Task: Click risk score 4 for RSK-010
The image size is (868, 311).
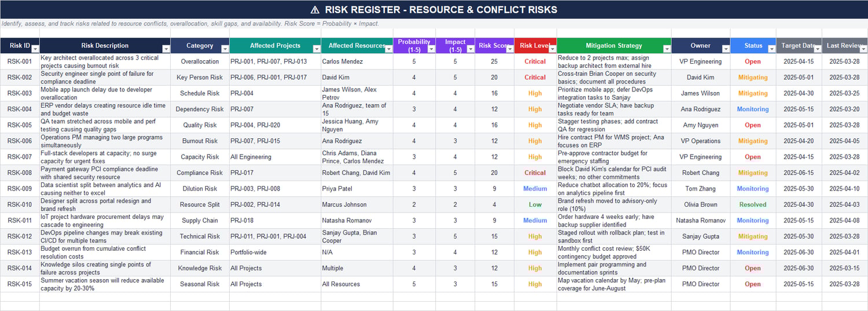Action: click(494, 204)
